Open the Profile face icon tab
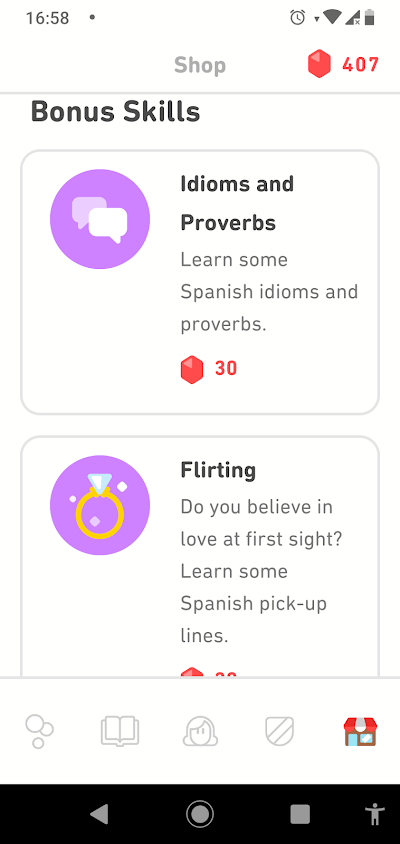Image resolution: width=400 pixels, height=844 pixels. tap(200, 732)
